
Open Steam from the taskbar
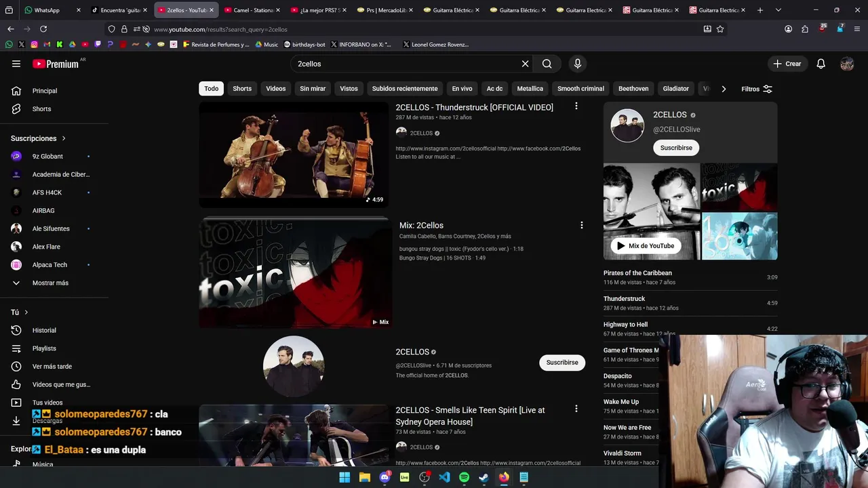[484, 477]
